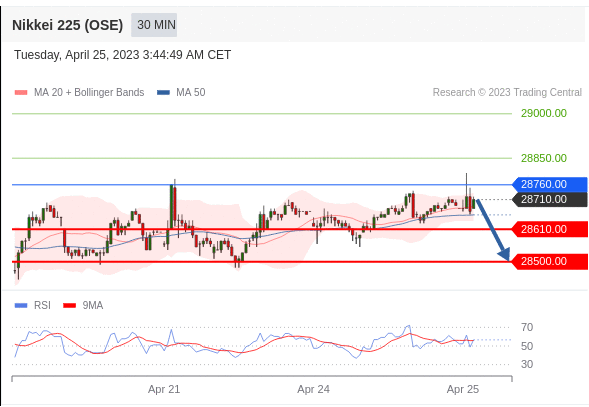This screenshot has width=589, height=407.
Task: Click the MA 20 + Bollinger Bands red swatch
Action: 21,92
